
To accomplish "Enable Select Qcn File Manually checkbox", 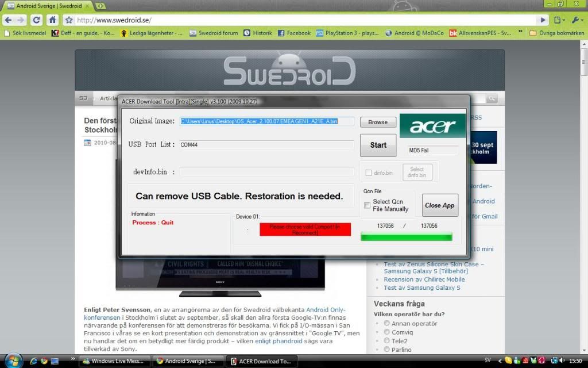I will coord(367,205).
